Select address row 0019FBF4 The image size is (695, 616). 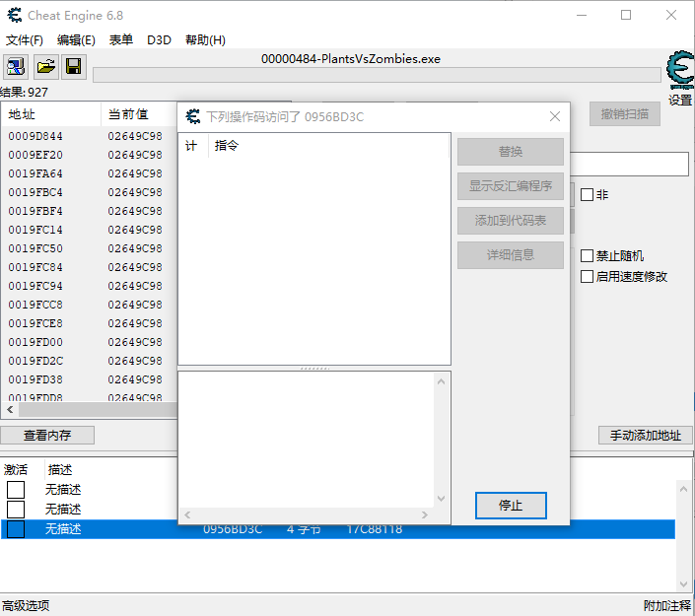[89, 211]
